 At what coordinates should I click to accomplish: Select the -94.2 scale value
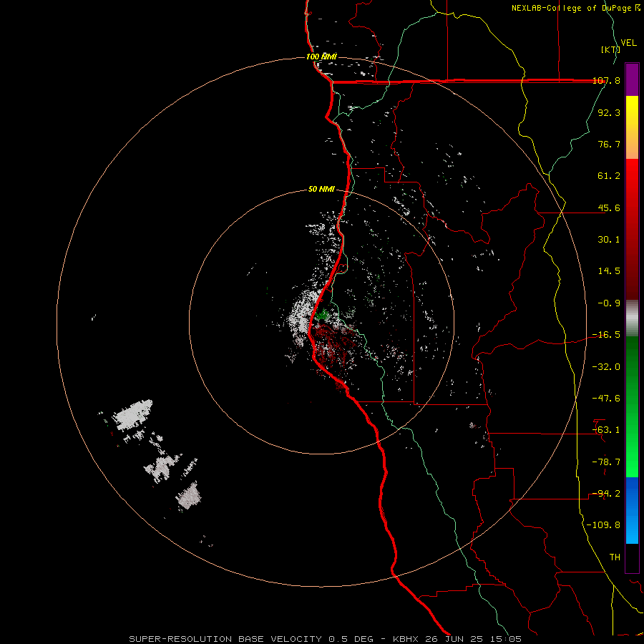point(606,494)
